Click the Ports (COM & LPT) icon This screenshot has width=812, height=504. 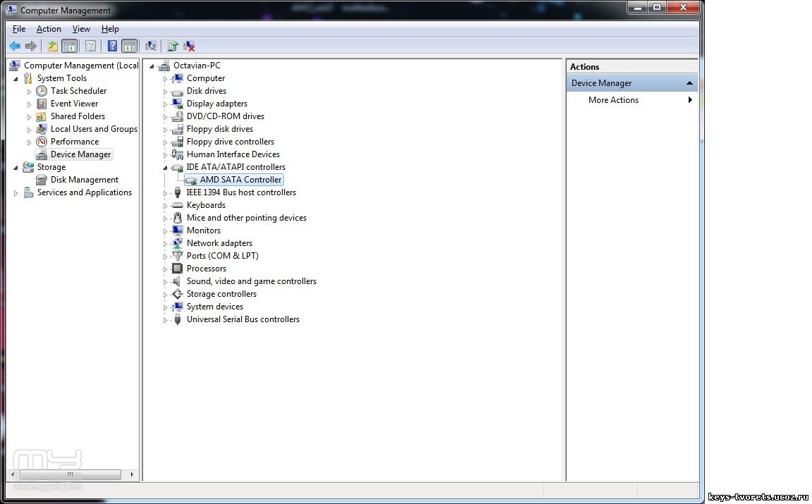tap(177, 256)
